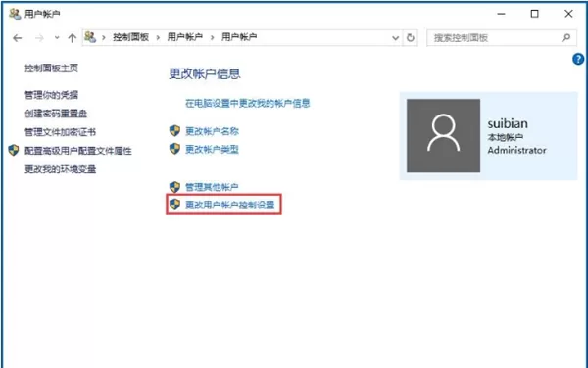
Task: Click the shield icon beside 更改用户帐户控制设置
Action: [174, 204]
